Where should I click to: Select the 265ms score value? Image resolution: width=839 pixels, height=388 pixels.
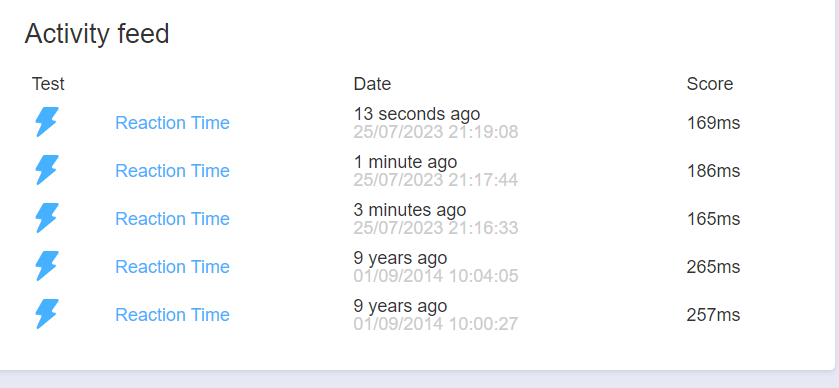coord(713,267)
